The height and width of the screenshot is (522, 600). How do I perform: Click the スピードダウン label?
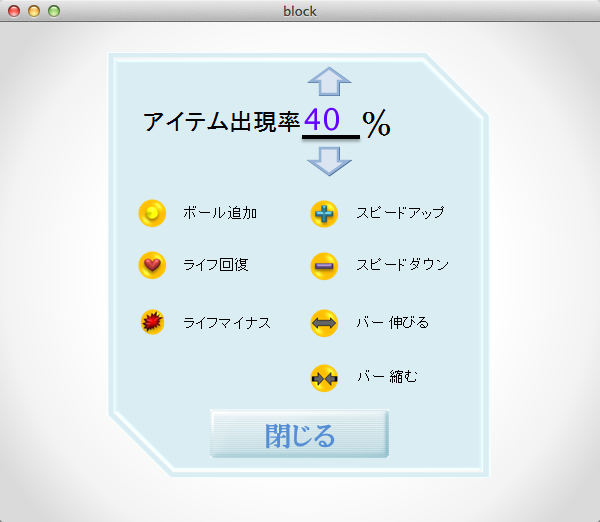[x=402, y=265]
